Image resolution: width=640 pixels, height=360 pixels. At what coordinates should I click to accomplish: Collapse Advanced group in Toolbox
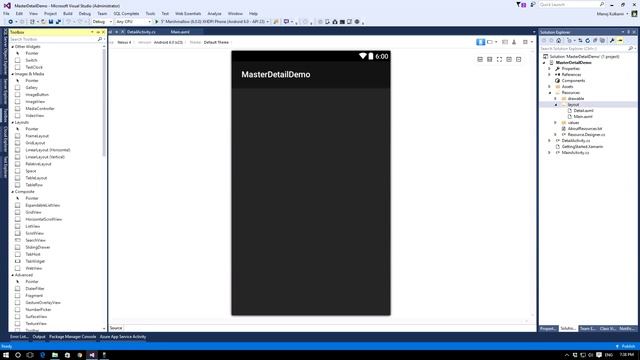[13, 275]
